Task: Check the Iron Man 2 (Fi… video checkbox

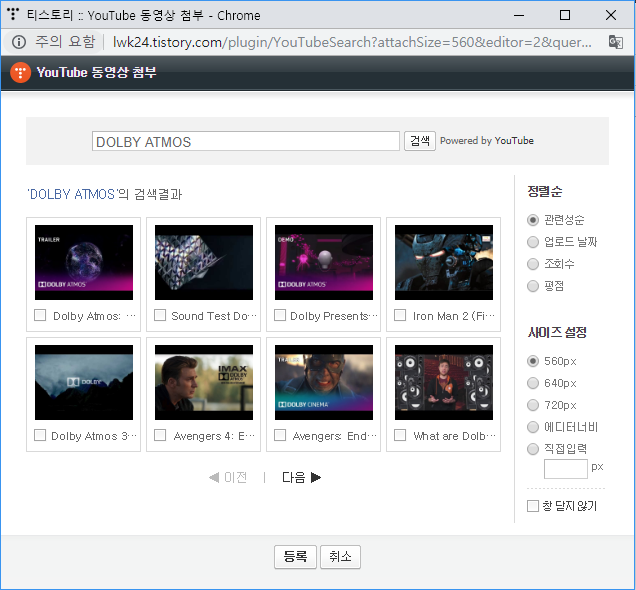Action: [400, 315]
